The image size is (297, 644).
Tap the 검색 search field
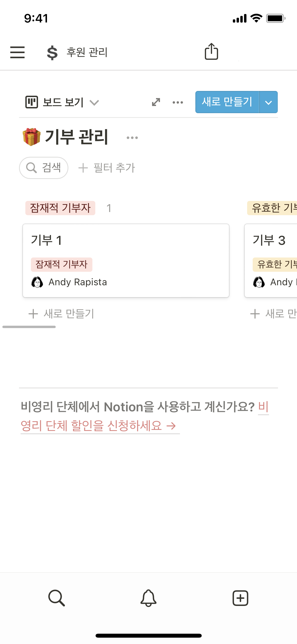coord(44,168)
